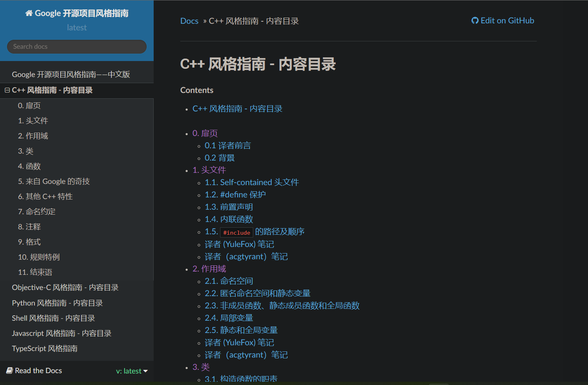Open the v: latest version dropdown
Image resolution: width=588 pixels, height=385 pixels.
[132, 371]
